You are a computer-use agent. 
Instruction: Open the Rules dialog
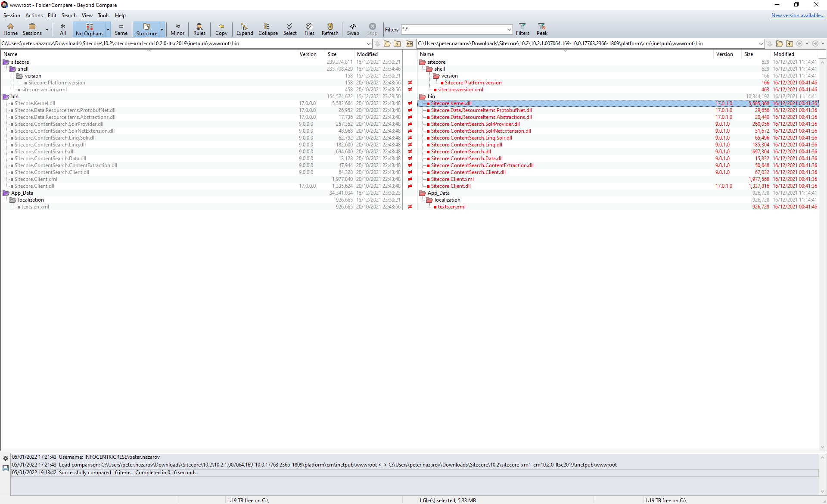tap(199, 29)
